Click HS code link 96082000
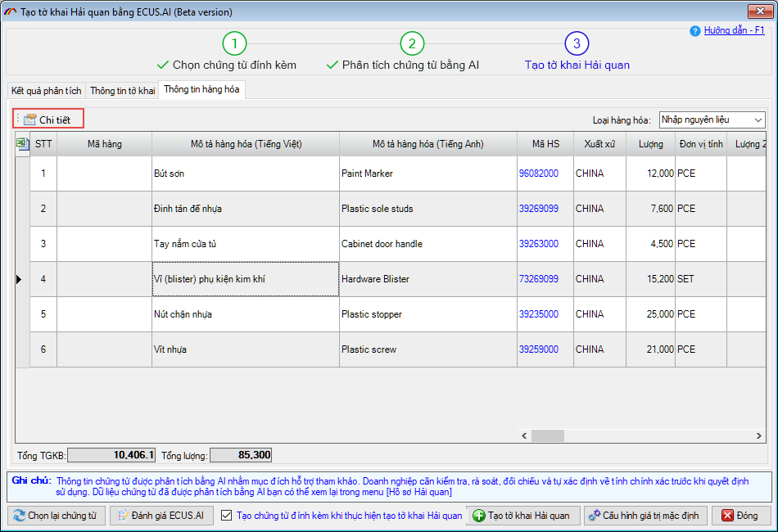The image size is (778, 532). (538, 174)
